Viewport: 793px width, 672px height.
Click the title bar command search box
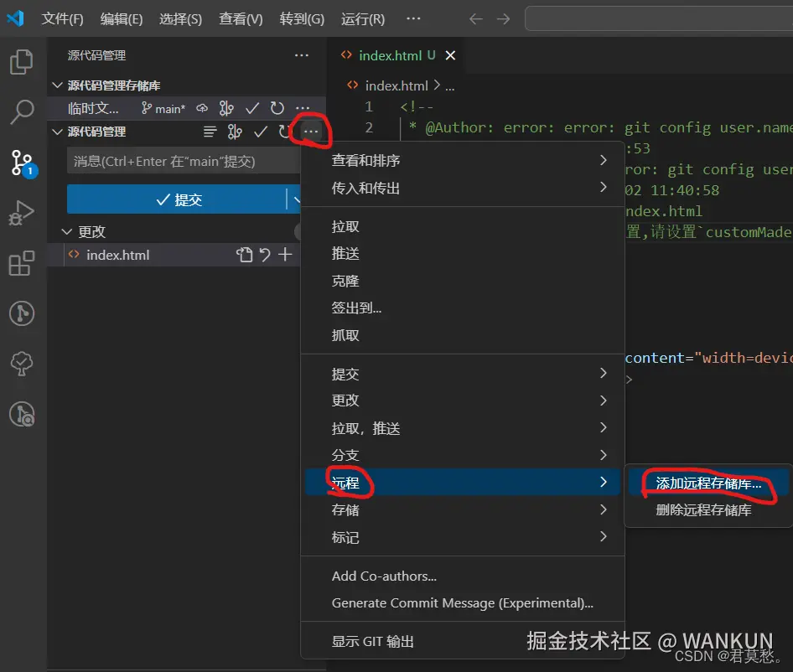pos(659,18)
